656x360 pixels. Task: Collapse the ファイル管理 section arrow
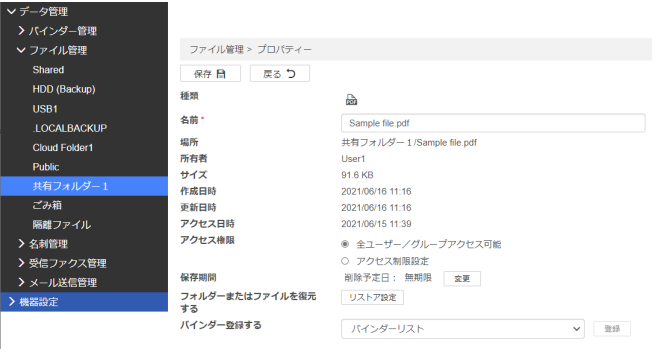click(x=21, y=50)
